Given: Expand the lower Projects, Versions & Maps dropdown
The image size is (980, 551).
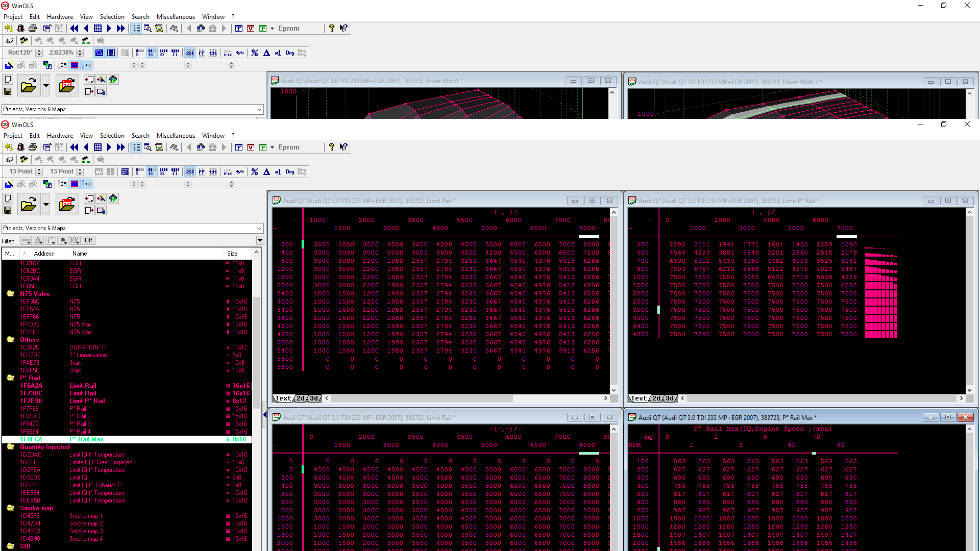Looking at the screenshot, I should click(x=259, y=228).
